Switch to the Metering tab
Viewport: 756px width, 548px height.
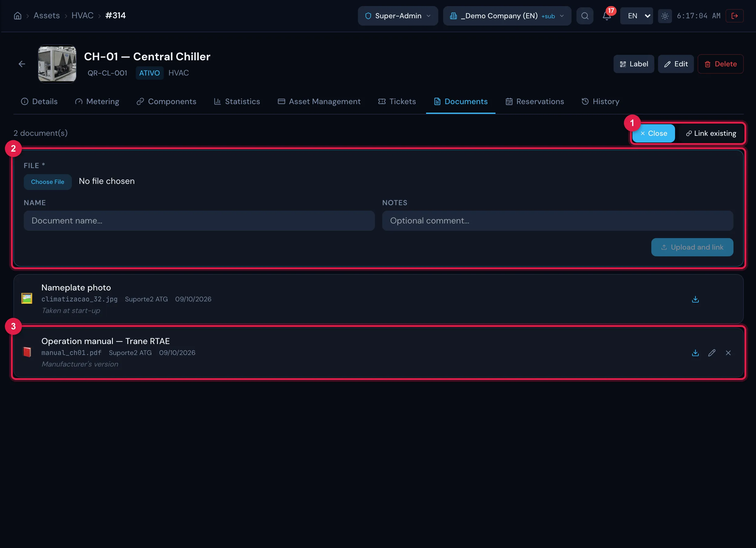(x=97, y=101)
